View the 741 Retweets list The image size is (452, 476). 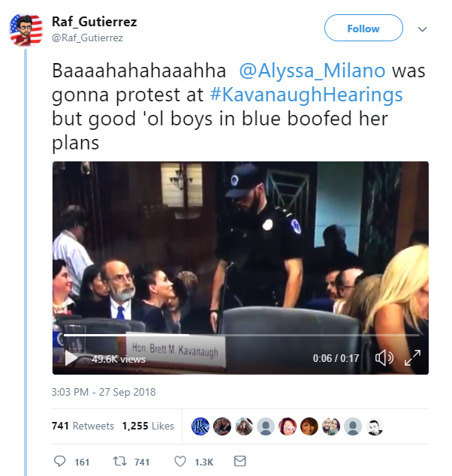(83, 426)
